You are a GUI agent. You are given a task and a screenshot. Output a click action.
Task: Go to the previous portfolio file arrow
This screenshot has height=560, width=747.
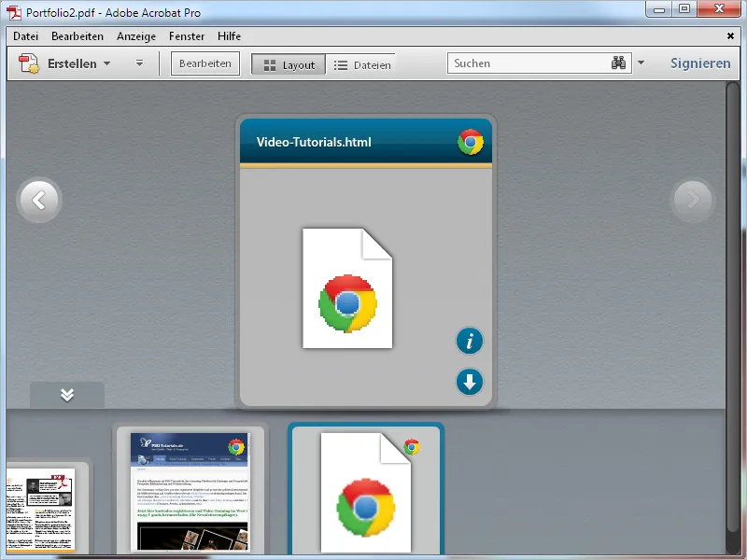(39, 200)
